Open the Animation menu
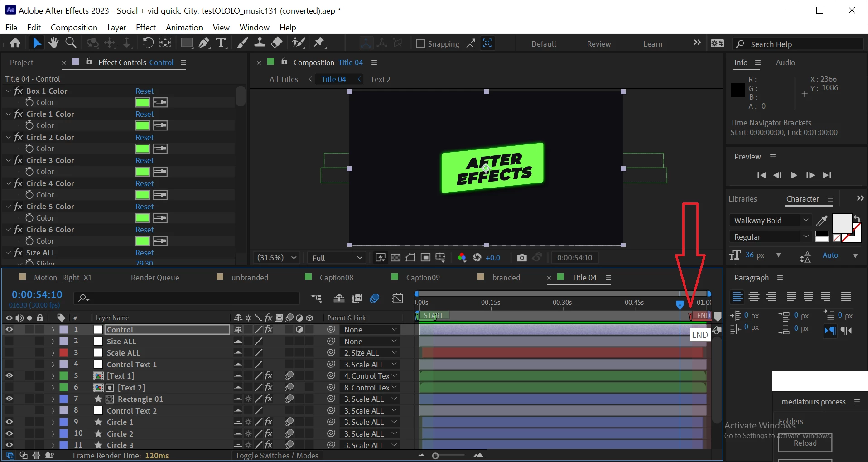The height and width of the screenshot is (462, 868). coord(184,28)
